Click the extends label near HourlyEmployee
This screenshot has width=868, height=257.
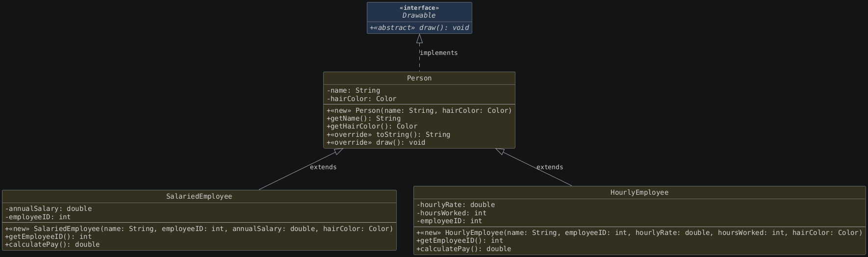(x=550, y=167)
